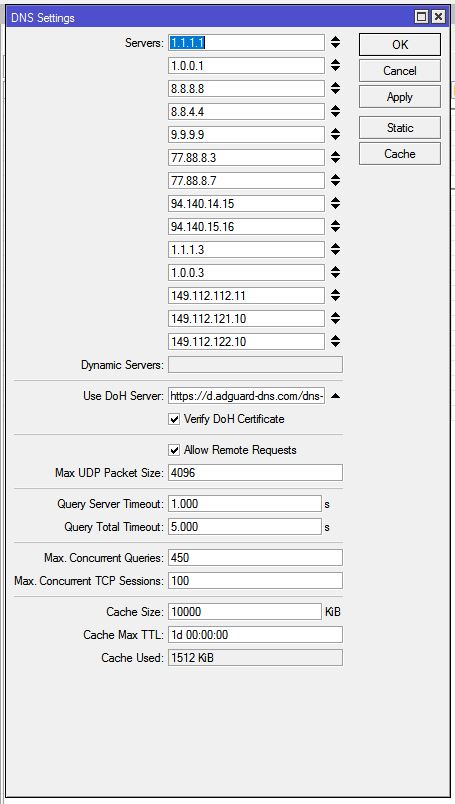
Task: Click the Apply button
Action: [x=400, y=97]
